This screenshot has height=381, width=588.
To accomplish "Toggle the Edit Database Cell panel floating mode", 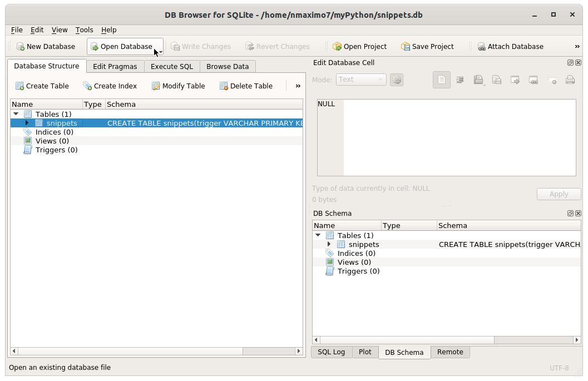I will [x=570, y=63].
